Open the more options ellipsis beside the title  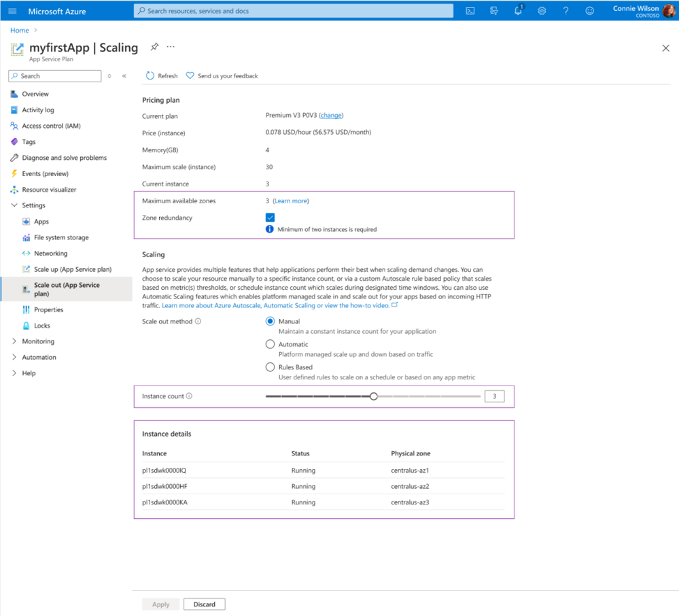[171, 47]
